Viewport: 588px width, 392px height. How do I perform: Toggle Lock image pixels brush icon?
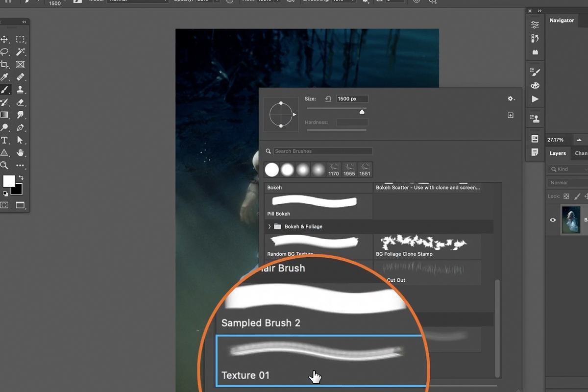577,196
